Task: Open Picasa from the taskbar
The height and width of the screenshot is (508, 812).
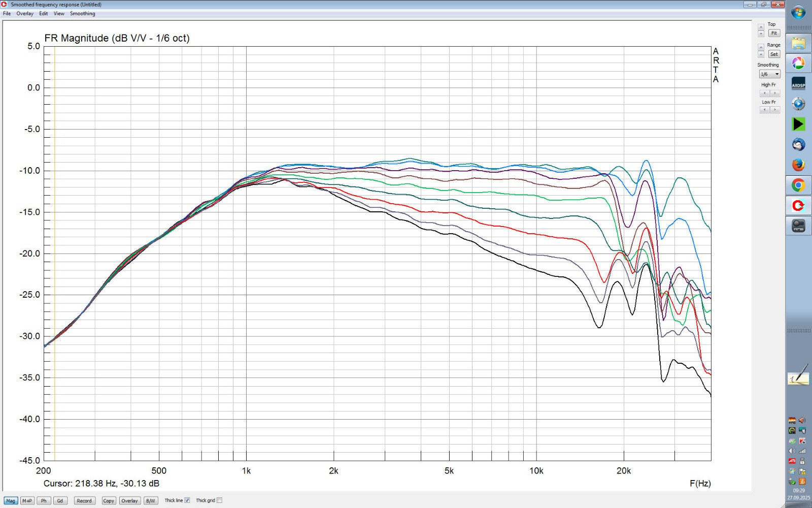Action: 798,63
